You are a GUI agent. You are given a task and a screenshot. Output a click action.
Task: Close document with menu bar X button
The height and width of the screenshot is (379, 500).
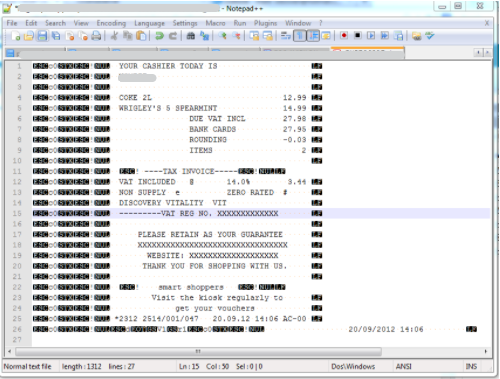click(x=487, y=23)
